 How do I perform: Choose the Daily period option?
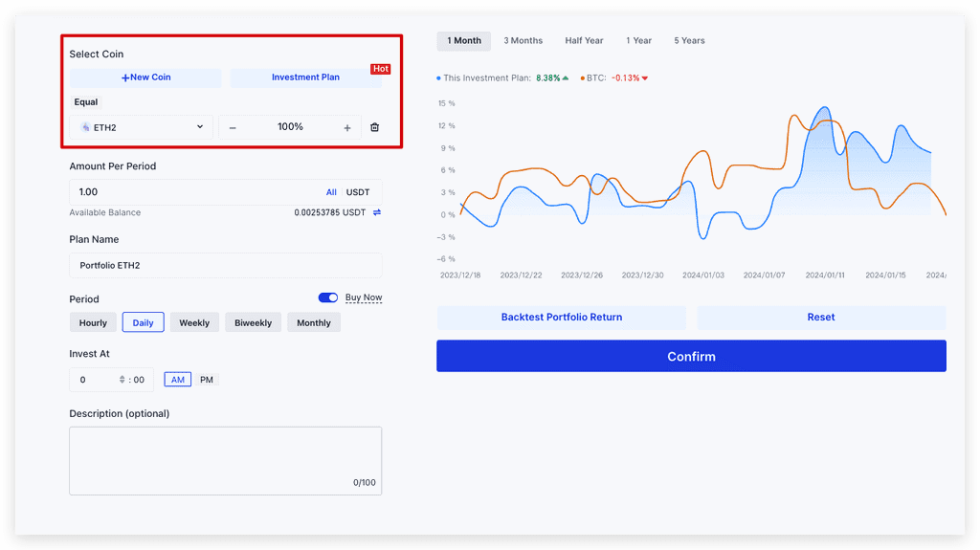coord(143,323)
